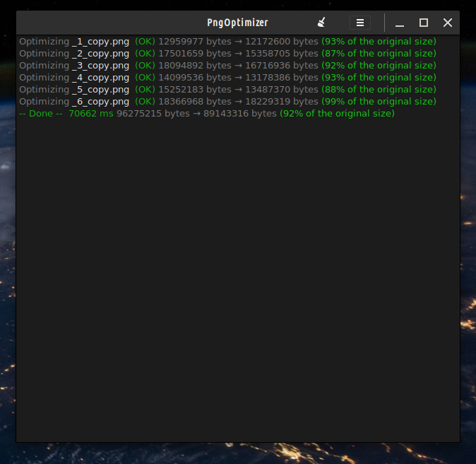
Task: Select the _6_copy.png file name
Action: tap(100, 102)
